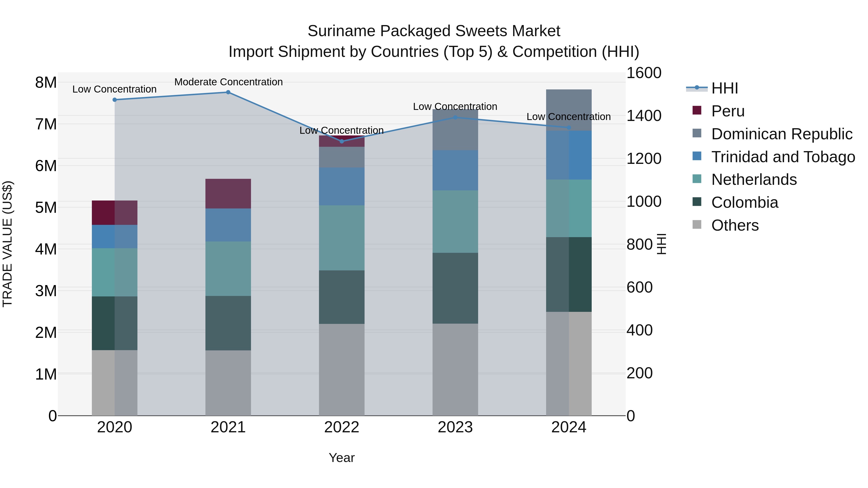868x488 pixels.
Task: Toggle the Others legend entry
Action: coord(726,225)
